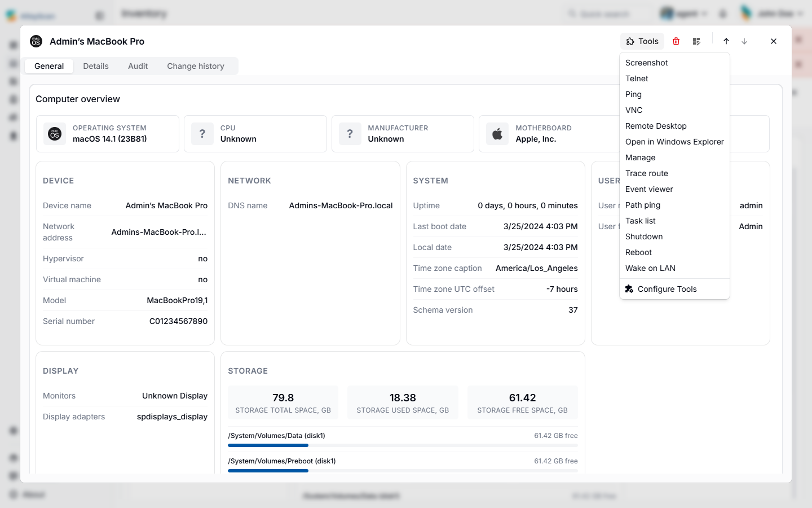Open Task list from Tools menu
Screen dimensions: 812x508
674,221
